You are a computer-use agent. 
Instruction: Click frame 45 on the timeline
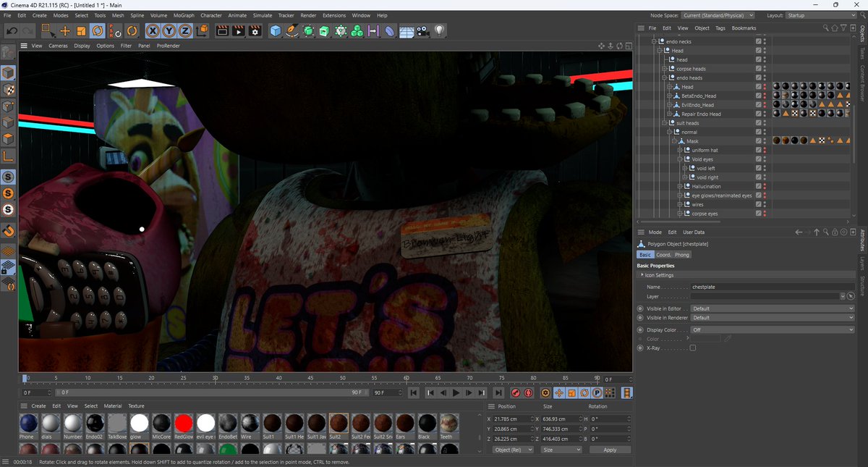310,378
